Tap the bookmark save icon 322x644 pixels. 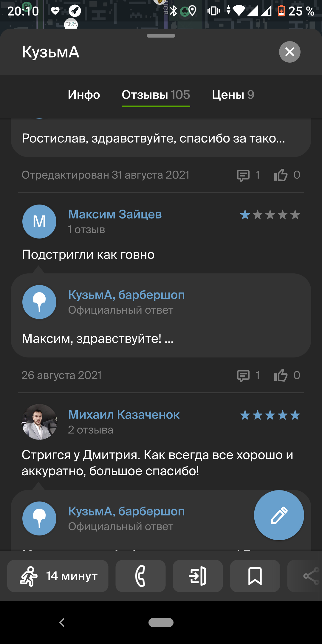point(255,576)
